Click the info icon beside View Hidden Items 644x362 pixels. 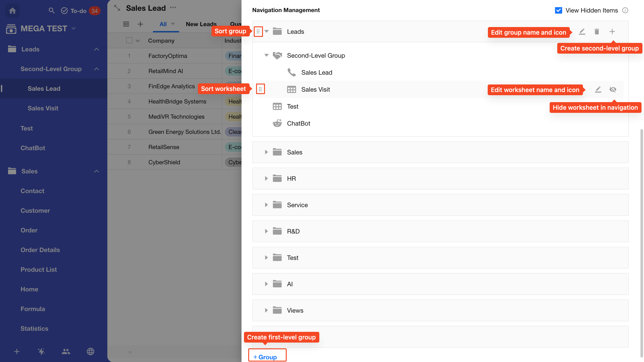coord(625,11)
